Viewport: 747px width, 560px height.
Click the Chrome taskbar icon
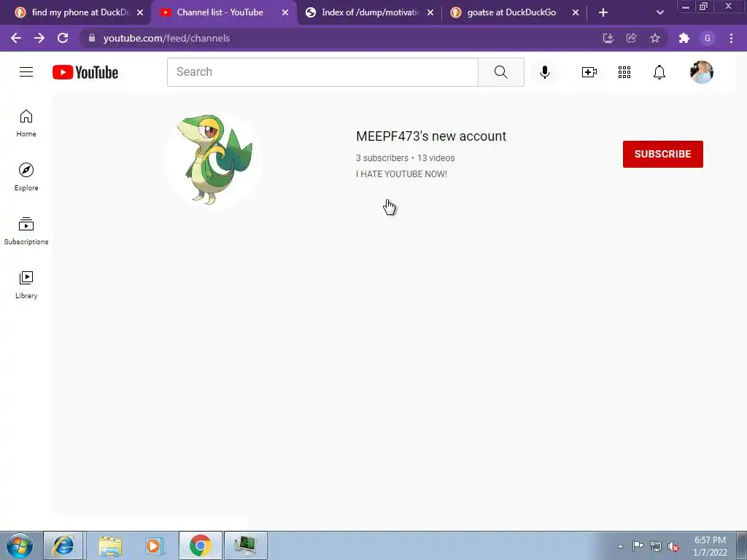coord(200,545)
